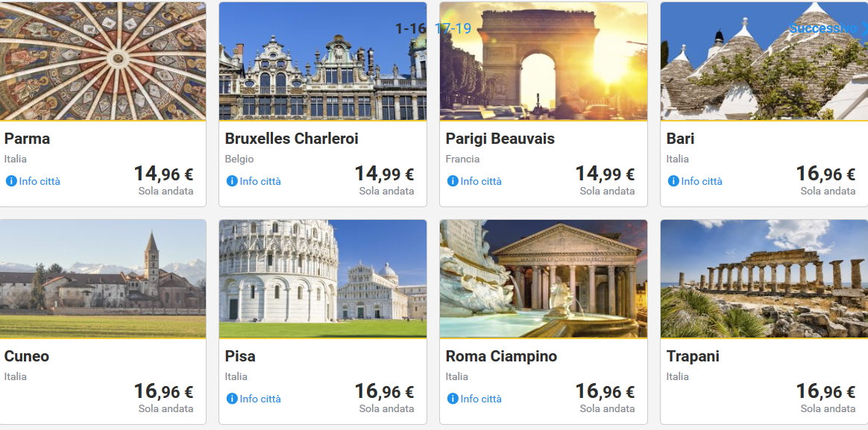Click the Cuneo destination title
Image resolution: width=868 pixels, height=430 pixels.
tap(27, 356)
